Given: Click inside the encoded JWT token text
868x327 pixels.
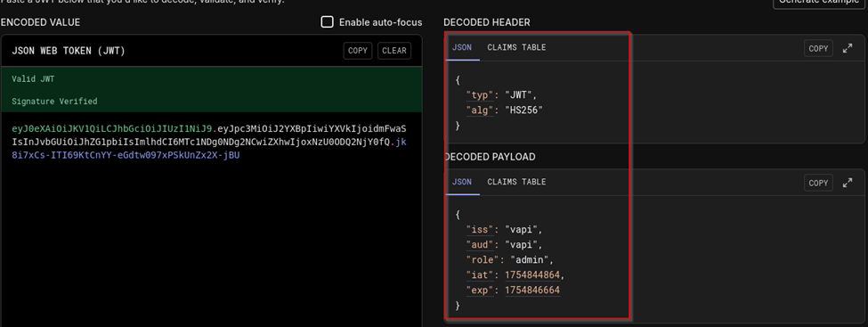Looking at the screenshot, I should 210,143.
